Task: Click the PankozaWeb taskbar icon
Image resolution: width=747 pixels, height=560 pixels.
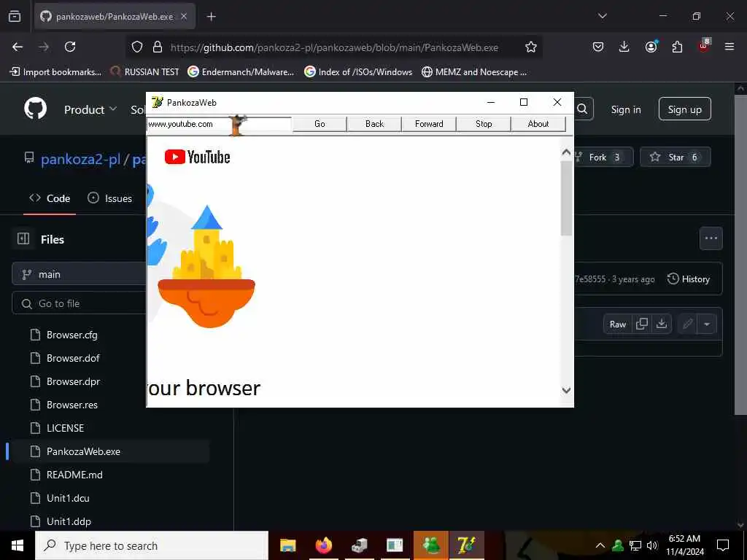Action: coord(466,545)
